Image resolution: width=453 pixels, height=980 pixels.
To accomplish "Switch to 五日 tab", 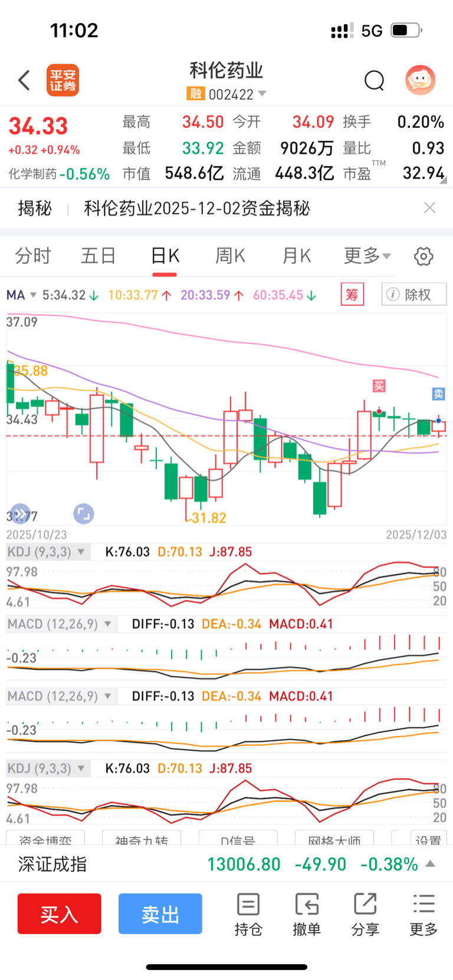I will tap(99, 256).
